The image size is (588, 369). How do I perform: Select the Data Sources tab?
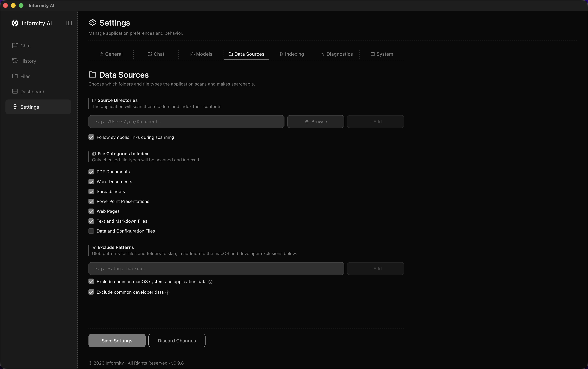click(x=246, y=54)
